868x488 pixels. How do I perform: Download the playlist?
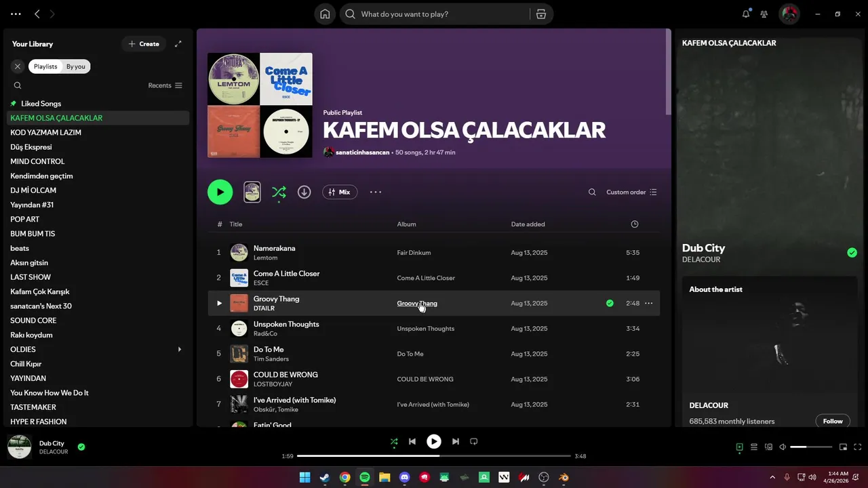(304, 192)
